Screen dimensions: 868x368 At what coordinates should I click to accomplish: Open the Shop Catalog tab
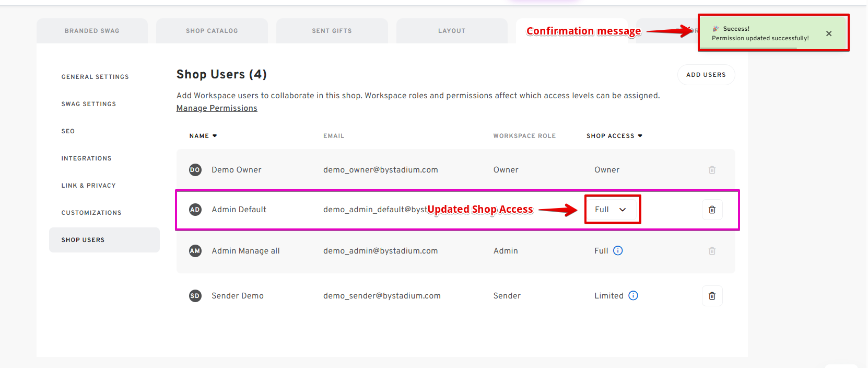tap(212, 31)
